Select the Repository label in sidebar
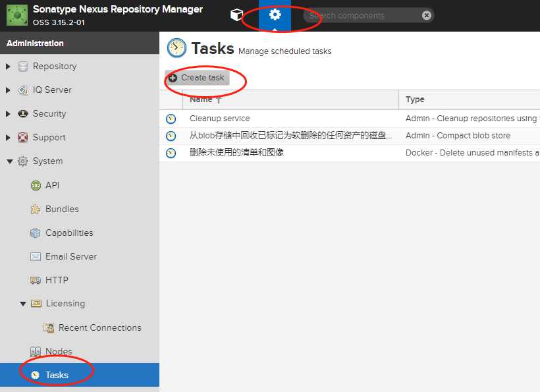Viewport: 540px width, 392px height. coord(55,66)
